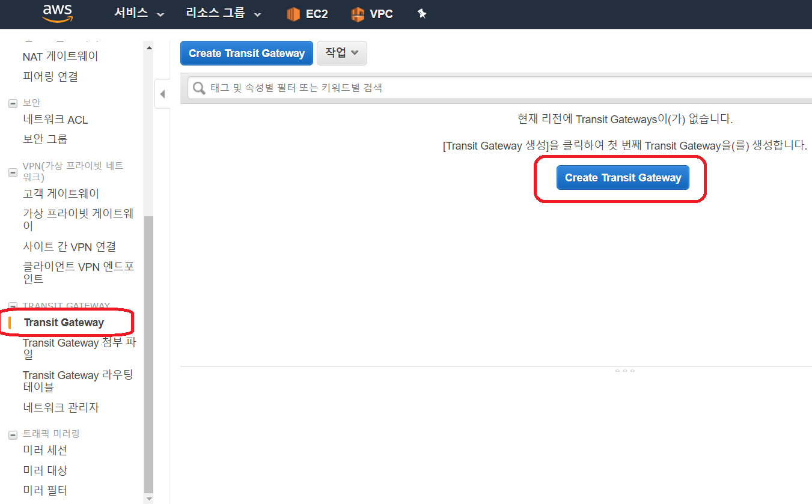Collapse the 보안 section
This screenshot has height=504, width=812.
pyautogui.click(x=13, y=103)
